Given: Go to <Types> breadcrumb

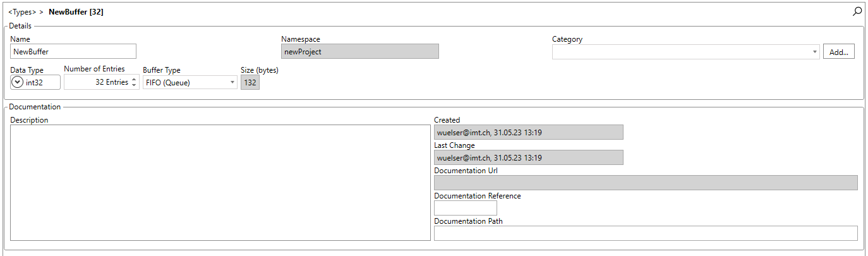Looking at the screenshot, I should (22, 12).
